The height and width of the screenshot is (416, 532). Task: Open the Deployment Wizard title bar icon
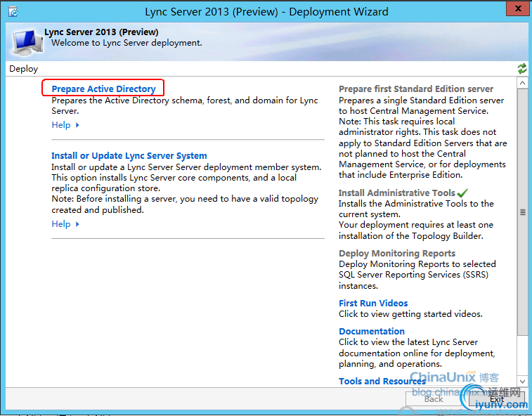click(x=13, y=12)
